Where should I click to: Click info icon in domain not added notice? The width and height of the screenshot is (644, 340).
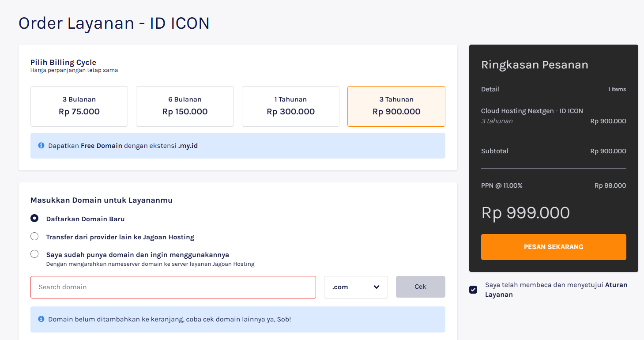(x=41, y=319)
